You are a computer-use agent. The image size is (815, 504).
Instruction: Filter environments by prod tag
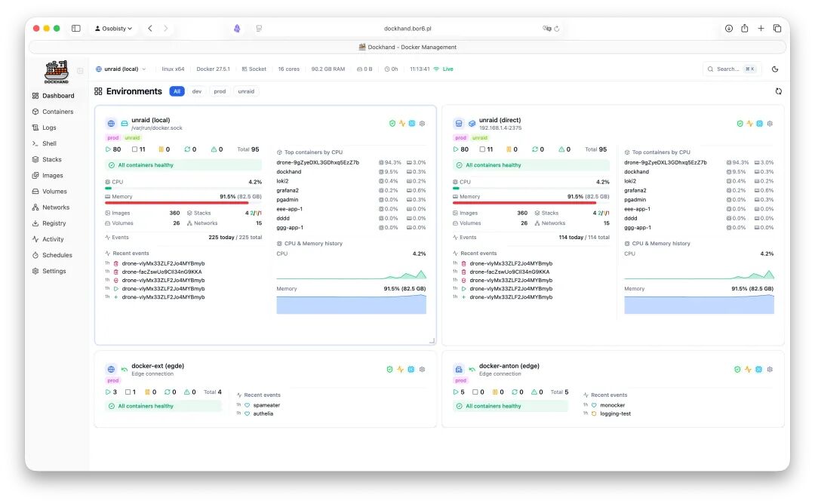[220, 91]
